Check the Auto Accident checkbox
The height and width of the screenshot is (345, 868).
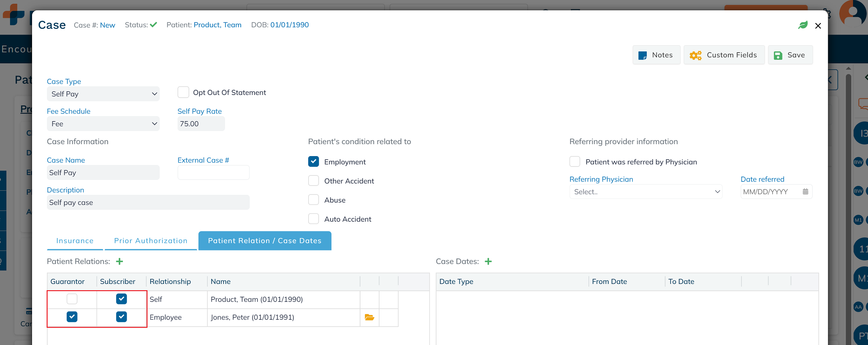pos(313,219)
